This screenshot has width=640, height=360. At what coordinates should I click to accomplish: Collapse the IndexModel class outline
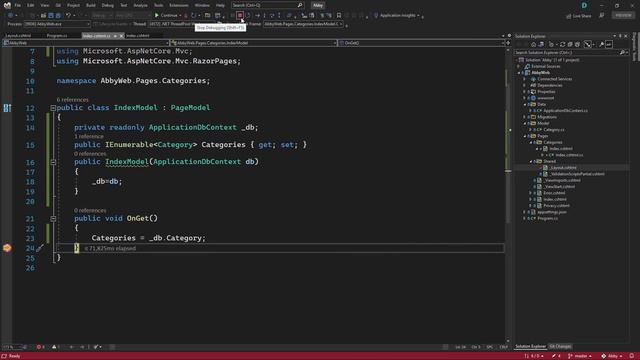[x=53, y=108]
